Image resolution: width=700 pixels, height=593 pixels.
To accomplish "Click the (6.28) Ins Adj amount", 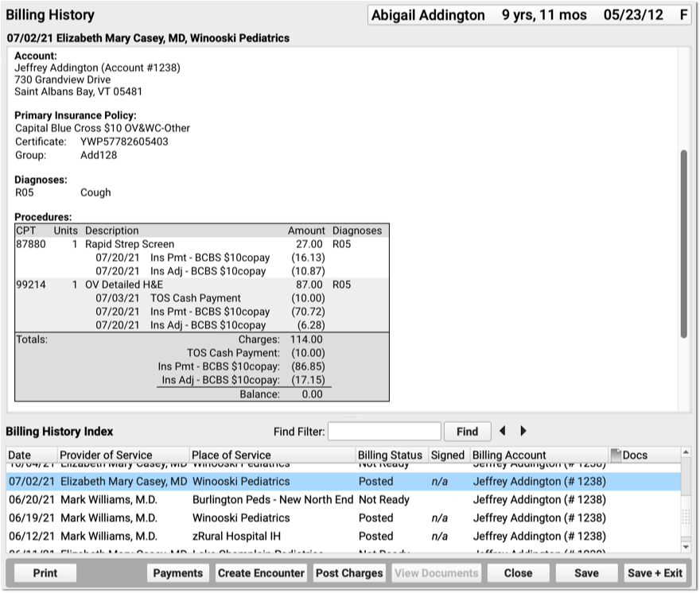I will (x=311, y=325).
